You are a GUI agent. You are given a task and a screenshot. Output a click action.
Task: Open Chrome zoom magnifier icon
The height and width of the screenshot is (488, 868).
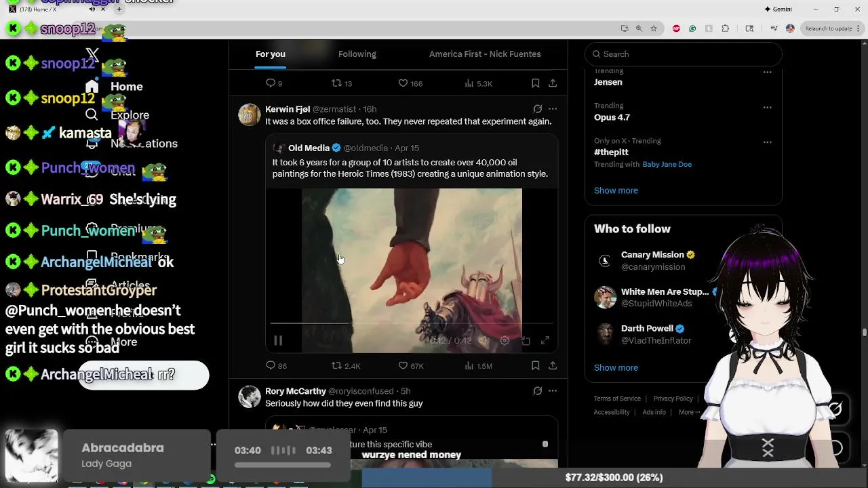(x=639, y=28)
